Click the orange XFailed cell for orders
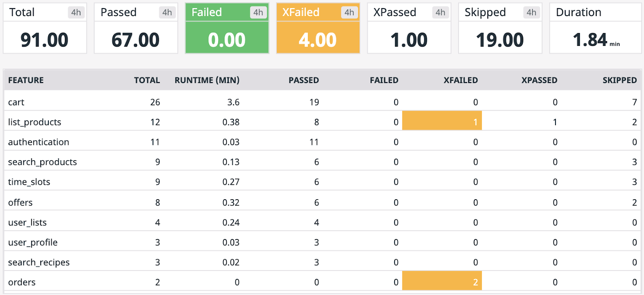This screenshot has width=644, height=295. click(x=442, y=282)
